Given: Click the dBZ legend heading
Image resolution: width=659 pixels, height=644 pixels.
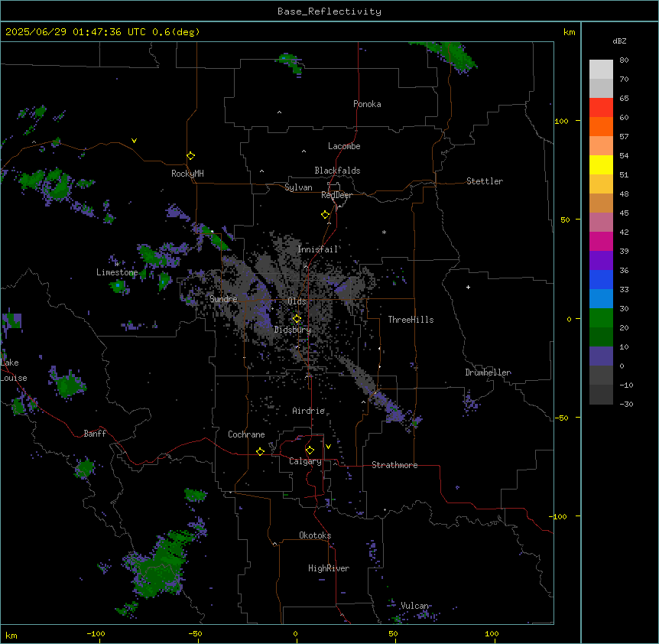Looking at the screenshot, I should click(619, 41).
